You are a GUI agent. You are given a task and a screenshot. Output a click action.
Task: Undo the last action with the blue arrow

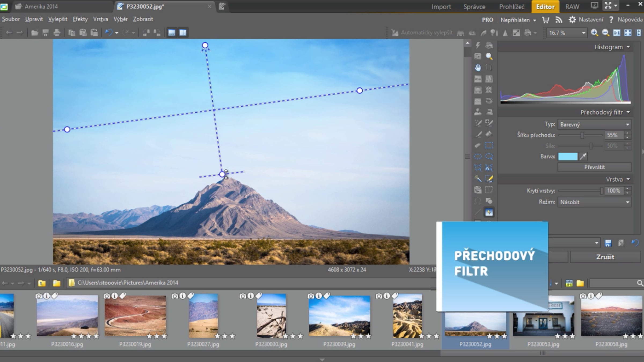[109, 33]
